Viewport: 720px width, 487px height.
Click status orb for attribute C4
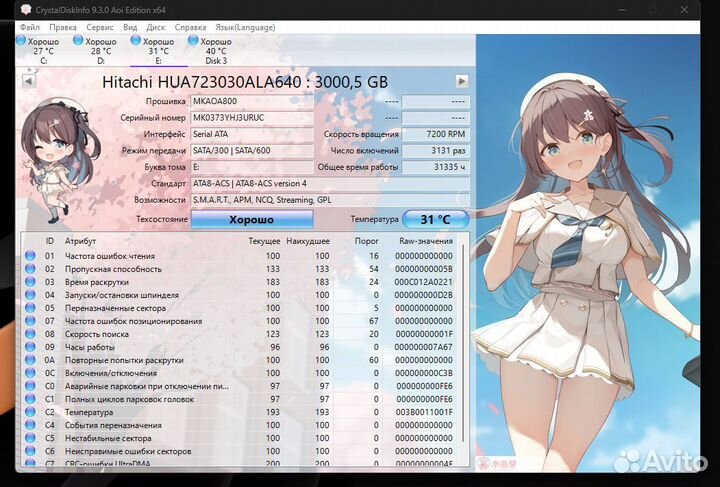30,425
